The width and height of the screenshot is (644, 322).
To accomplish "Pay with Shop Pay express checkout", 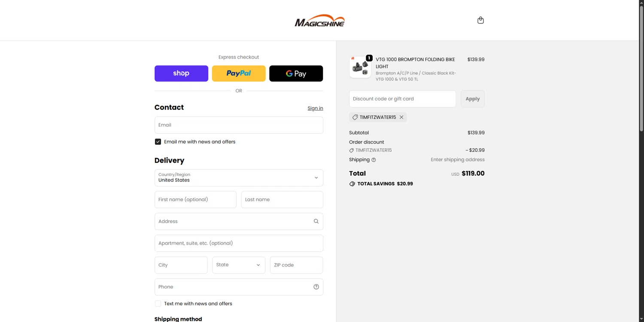I will 181,74.
